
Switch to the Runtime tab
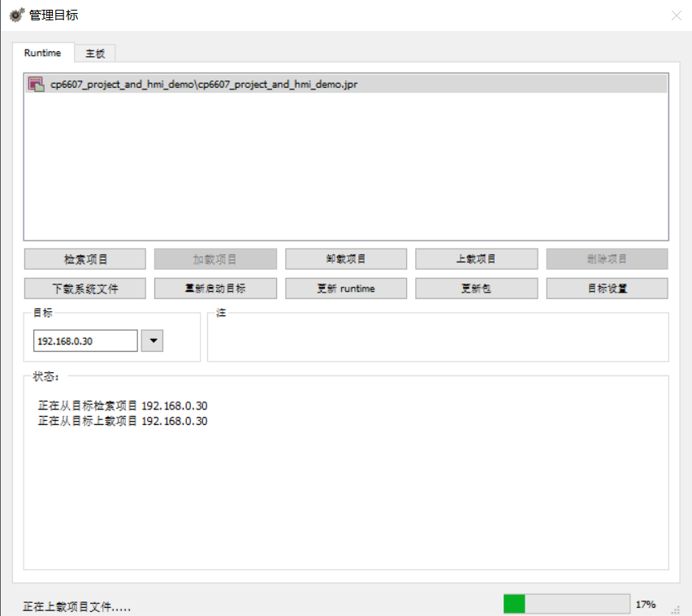click(42, 53)
